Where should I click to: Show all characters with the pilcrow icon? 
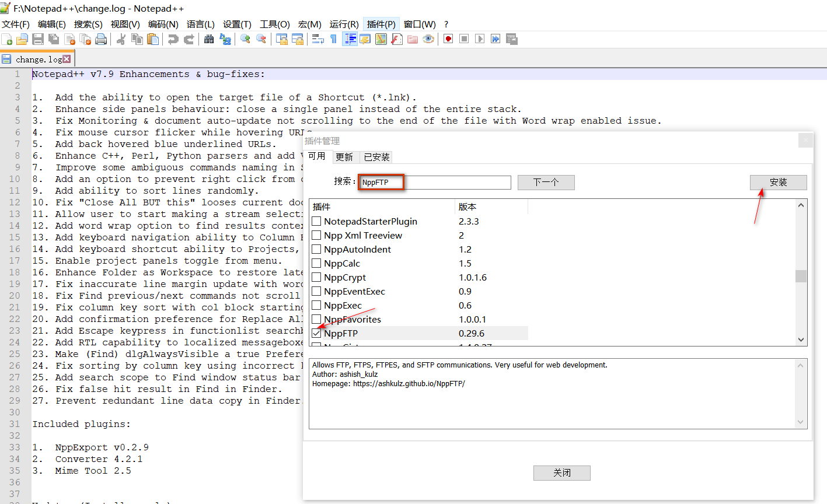click(334, 39)
